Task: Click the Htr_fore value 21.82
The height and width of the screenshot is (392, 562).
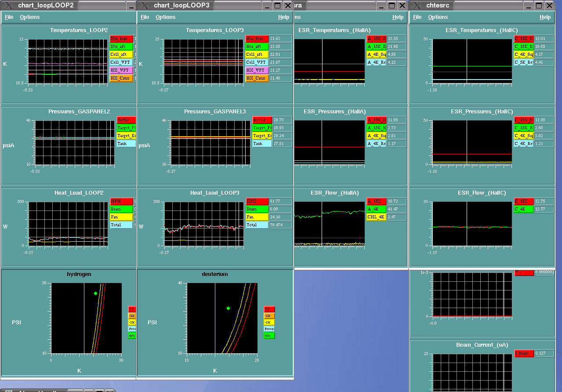Action: (x=281, y=39)
